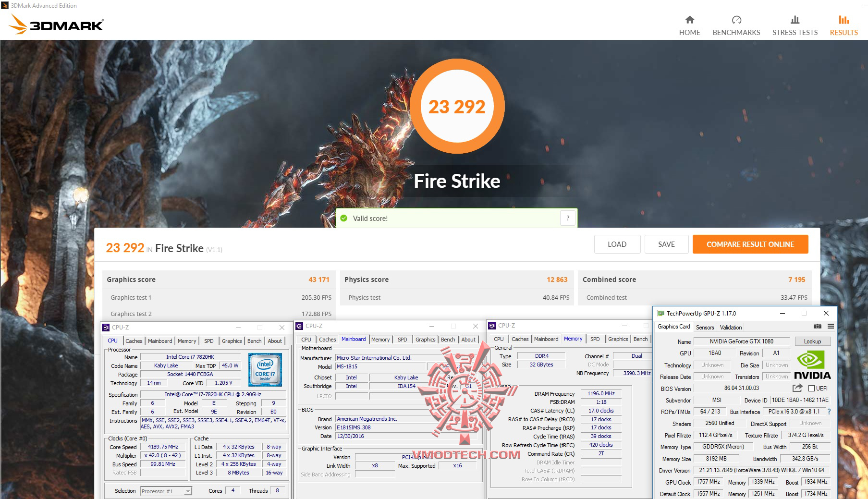
Task: Switch to the RESULTS section
Action: click(x=844, y=26)
